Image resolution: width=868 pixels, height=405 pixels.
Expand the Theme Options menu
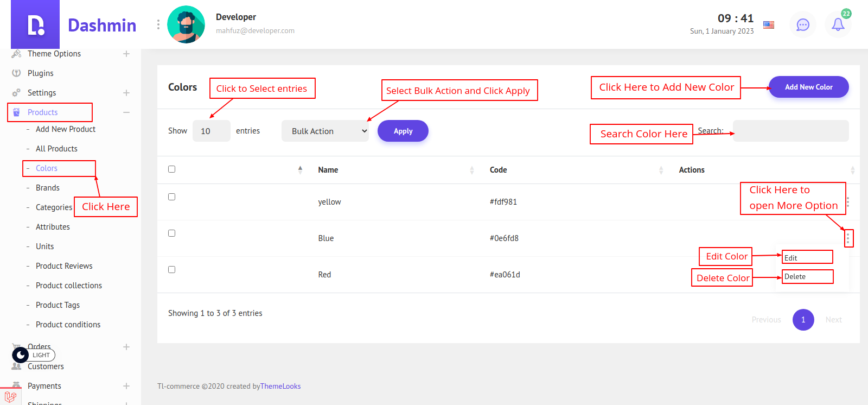126,54
